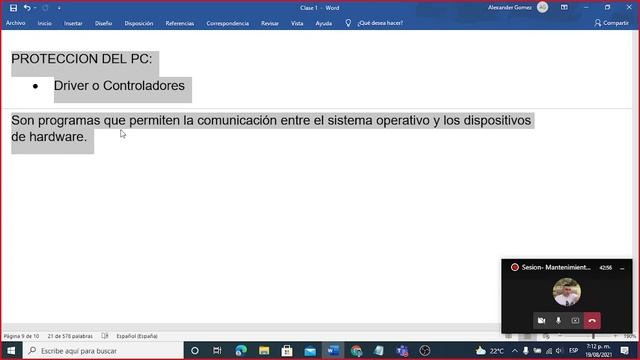The width and height of the screenshot is (640, 360).
Task: Open the Diseño ribbon tab
Action: pos(103,23)
